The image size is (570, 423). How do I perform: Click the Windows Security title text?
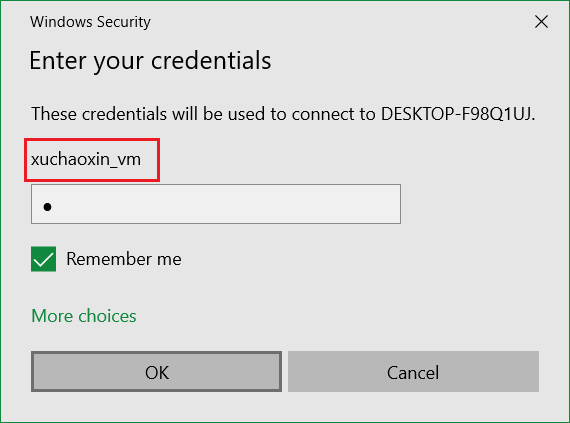click(x=90, y=22)
